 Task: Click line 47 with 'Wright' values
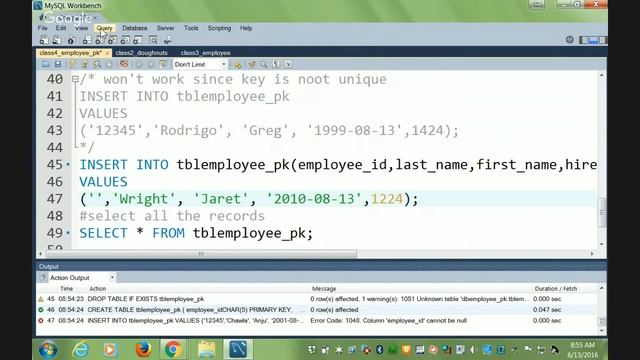point(249,199)
